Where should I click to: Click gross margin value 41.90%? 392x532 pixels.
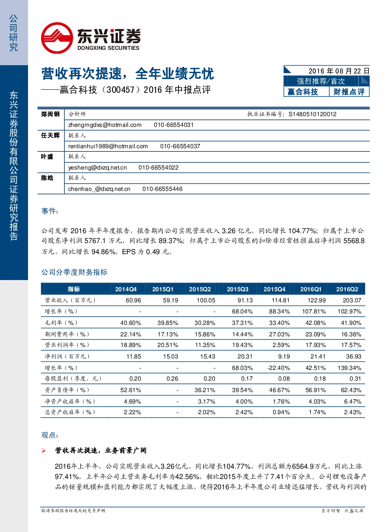coord(351,323)
